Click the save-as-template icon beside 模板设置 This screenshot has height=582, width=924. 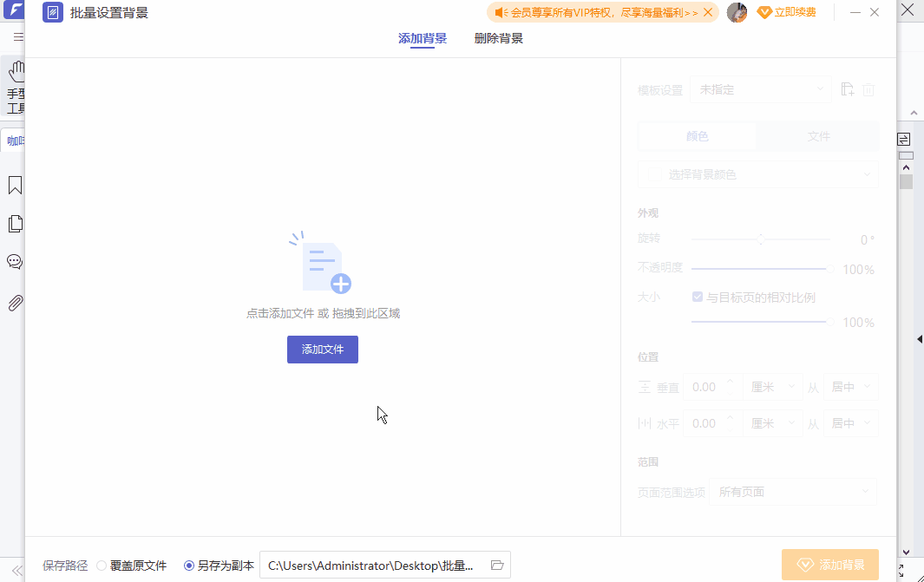[847, 89]
